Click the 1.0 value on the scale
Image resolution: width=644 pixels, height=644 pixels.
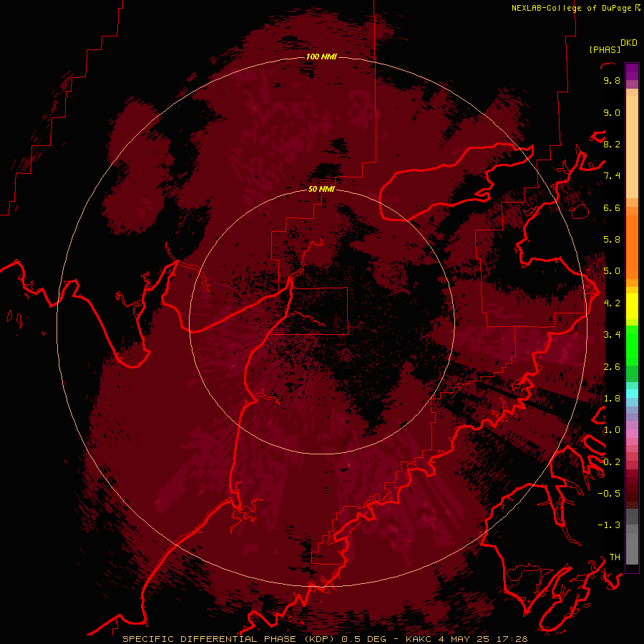click(612, 430)
